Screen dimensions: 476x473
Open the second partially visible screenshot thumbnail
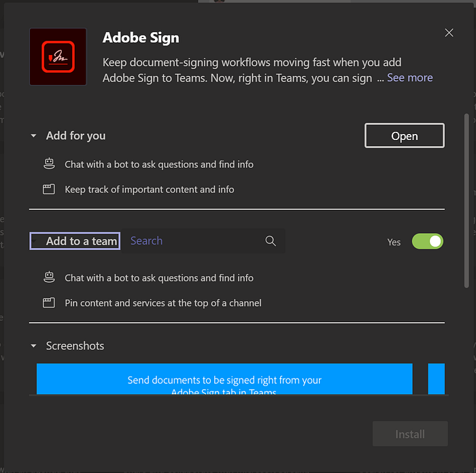pos(437,379)
